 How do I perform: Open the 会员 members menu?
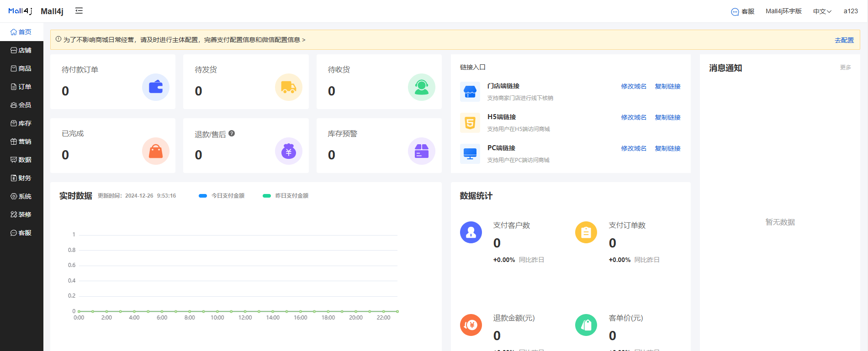pos(21,105)
